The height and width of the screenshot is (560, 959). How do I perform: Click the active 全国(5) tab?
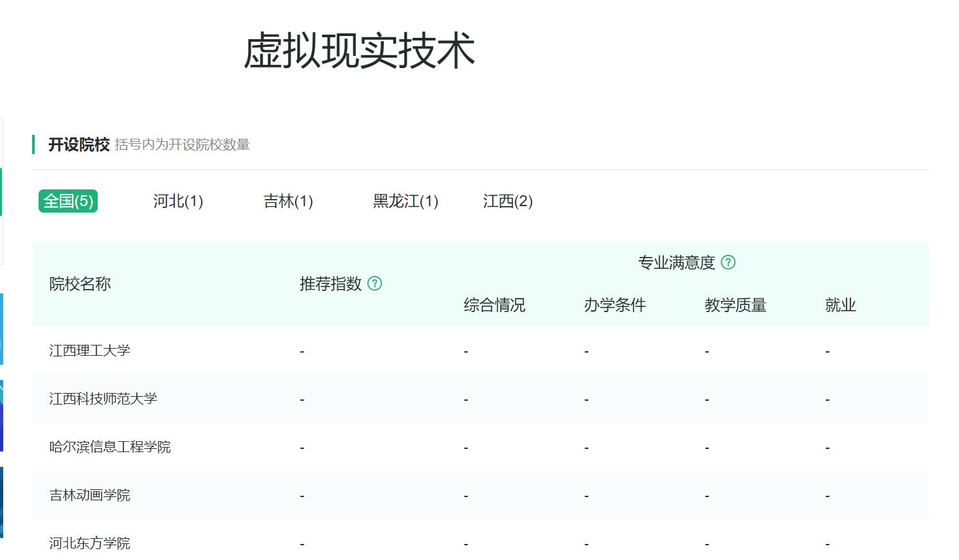tap(67, 201)
